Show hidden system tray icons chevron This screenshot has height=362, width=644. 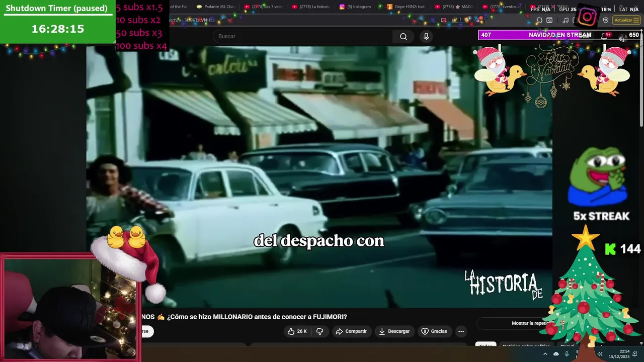pyautogui.click(x=545, y=354)
